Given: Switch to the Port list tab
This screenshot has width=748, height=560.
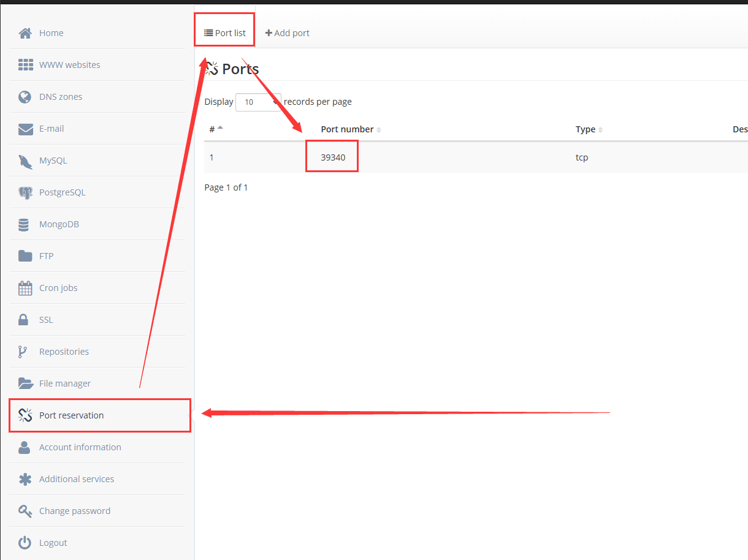Looking at the screenshot, I should [225, 33].
